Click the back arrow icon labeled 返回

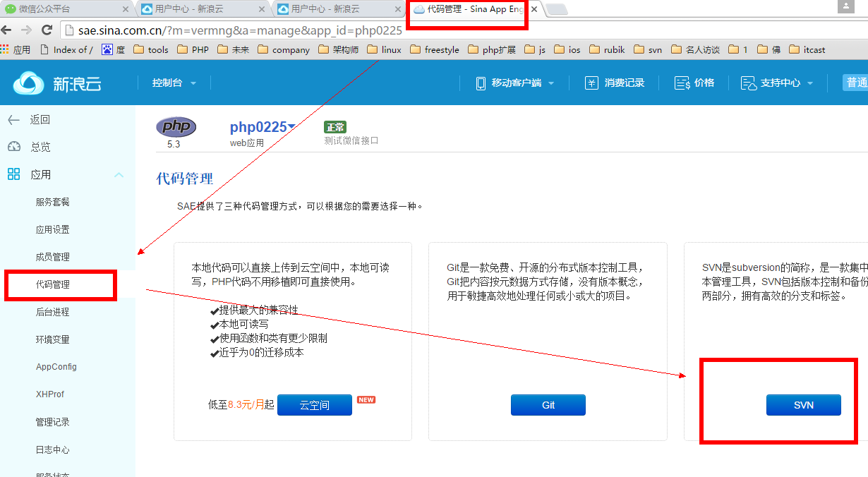13,120
